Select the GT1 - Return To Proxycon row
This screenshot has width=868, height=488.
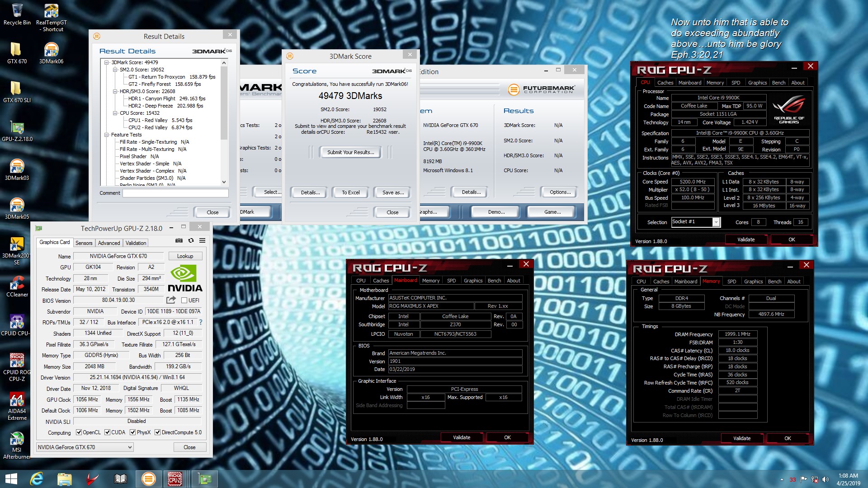(x=172, y=77)
